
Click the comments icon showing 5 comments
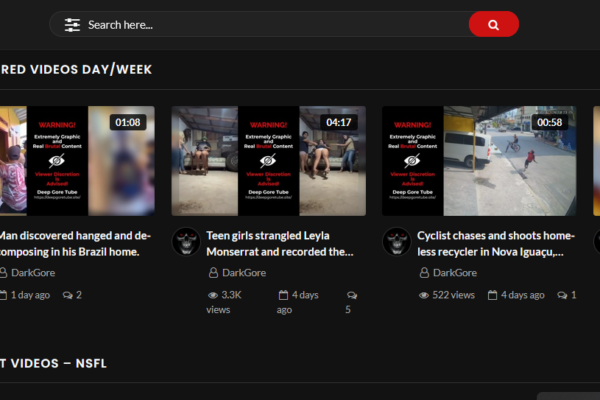pyautogui.click(x=351, y=295)
